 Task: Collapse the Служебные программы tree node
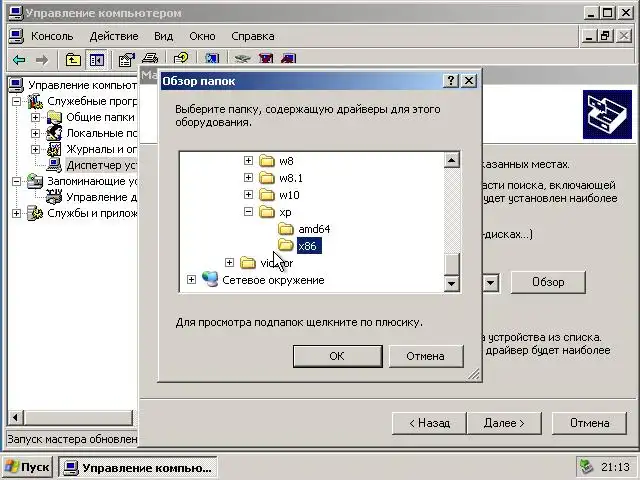coord(16,101)
